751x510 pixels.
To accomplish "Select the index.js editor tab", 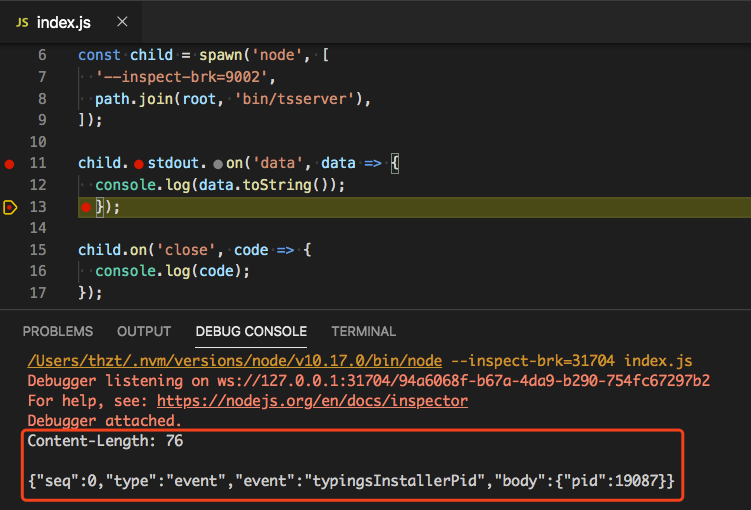I will pyautogui.click(x=71, y=22).
